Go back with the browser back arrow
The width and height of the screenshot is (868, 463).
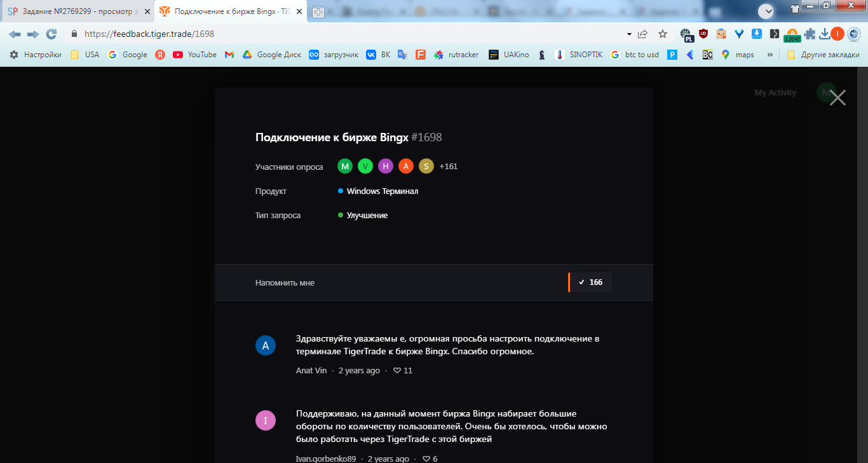pyautogui.click(x=15, y=34)
